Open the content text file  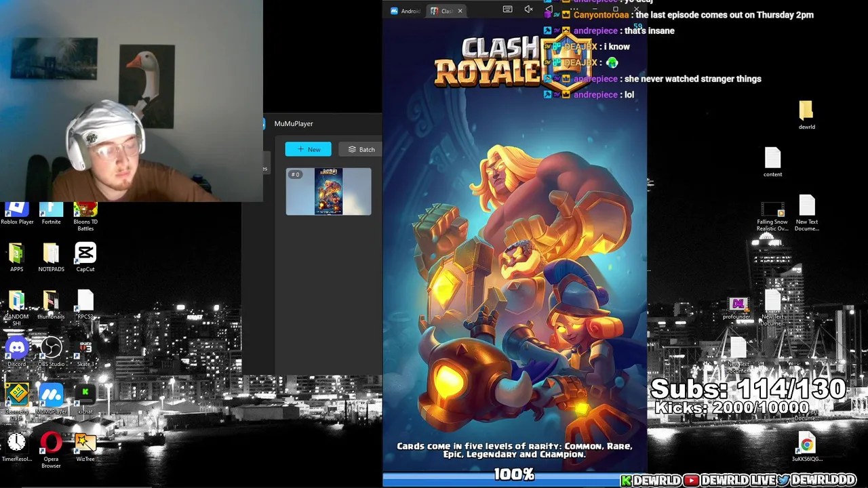pos(772,163)
